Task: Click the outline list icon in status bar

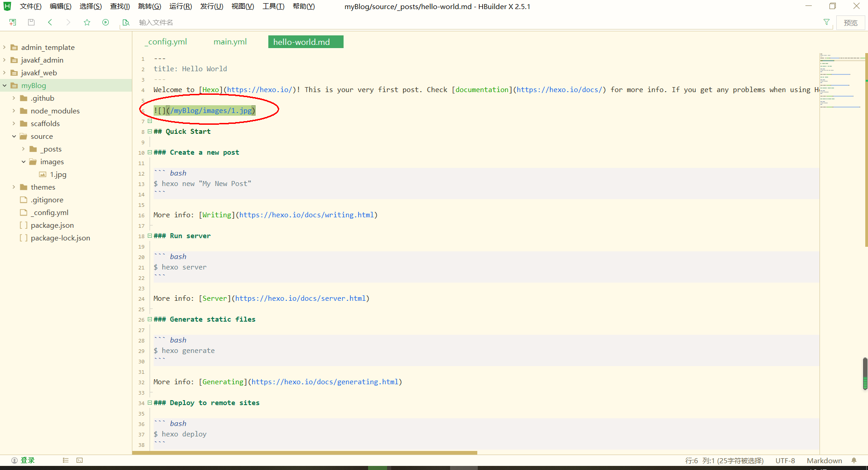Action: (66, 460)
